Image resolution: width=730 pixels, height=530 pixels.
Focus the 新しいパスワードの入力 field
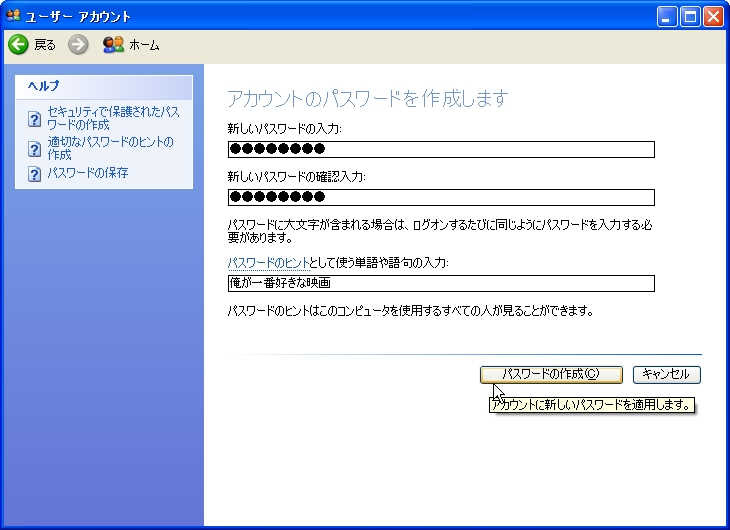point(441,149)
